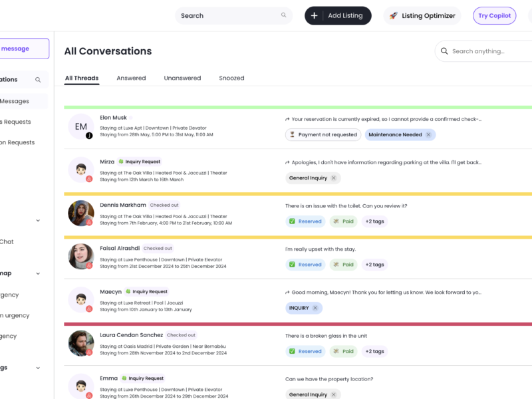
Task: Click the Try Copilot button
Action: point(494,15)
